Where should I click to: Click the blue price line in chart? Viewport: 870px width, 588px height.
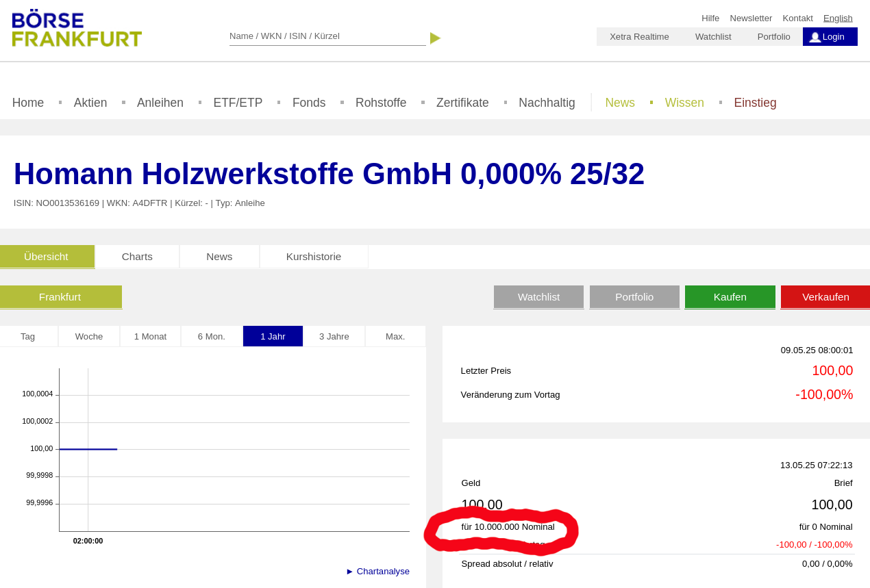click(x=88, y=449)
